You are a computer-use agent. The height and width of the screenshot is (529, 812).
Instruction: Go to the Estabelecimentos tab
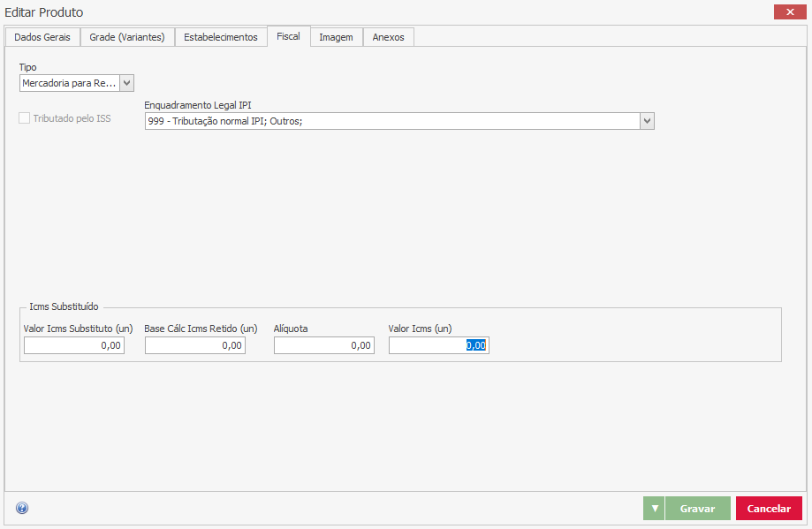tap(221, 37)
